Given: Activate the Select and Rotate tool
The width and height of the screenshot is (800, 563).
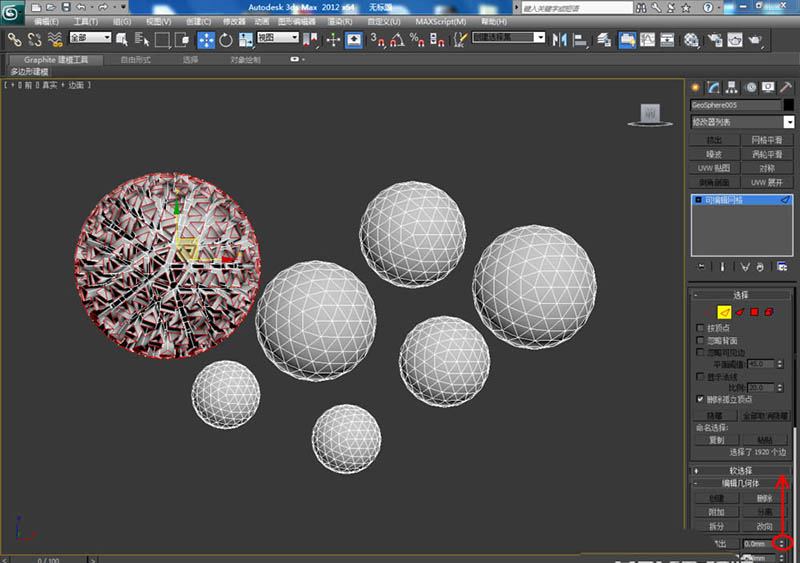Looking at the screenshot, I should tap(226, 40).
